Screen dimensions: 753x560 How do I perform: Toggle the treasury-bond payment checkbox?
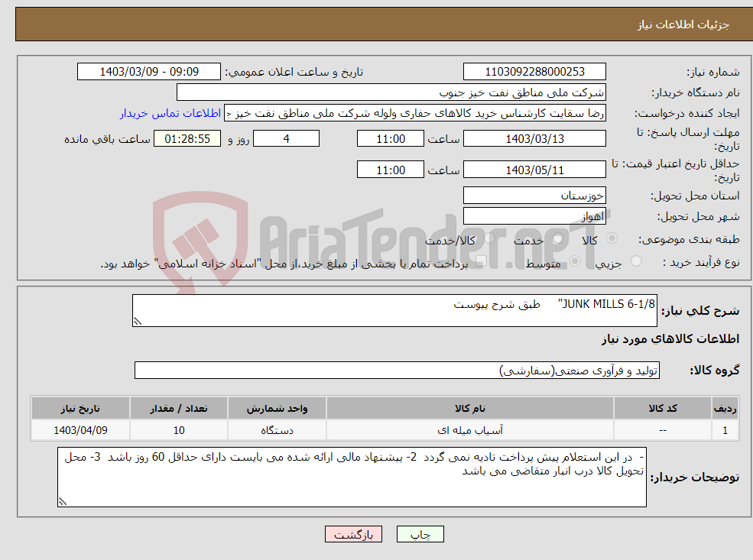tap(481, 261)
